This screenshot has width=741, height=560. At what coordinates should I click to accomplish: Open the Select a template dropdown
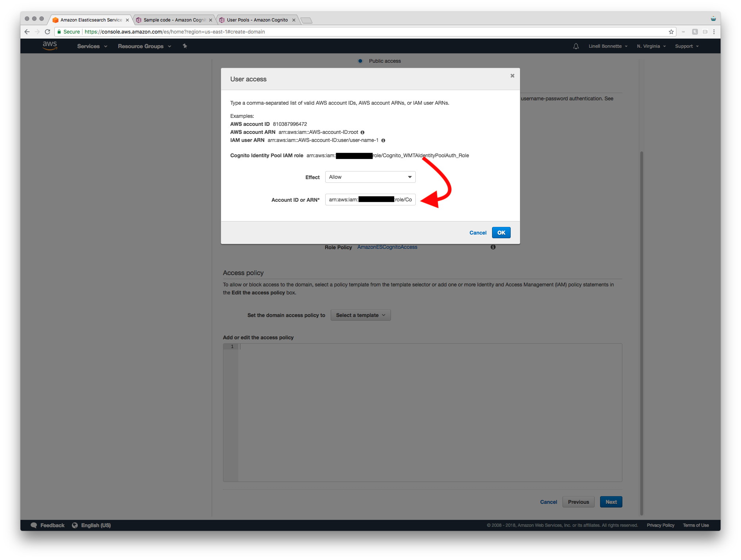pyautogui.click(x=360, y=315)
